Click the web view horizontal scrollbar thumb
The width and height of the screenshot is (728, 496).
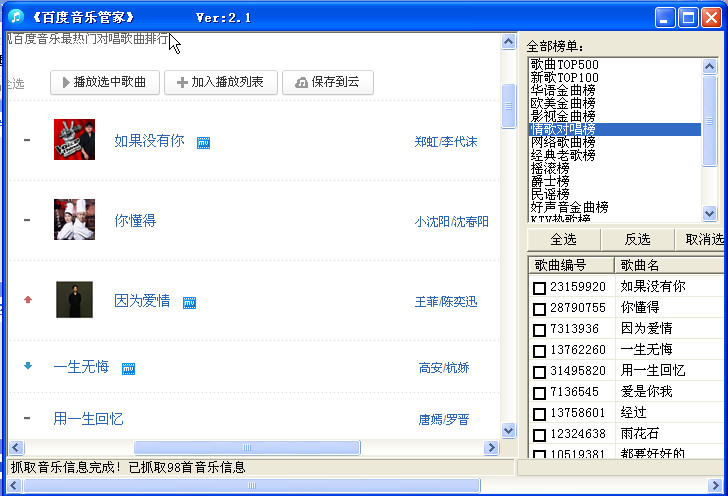247,448
